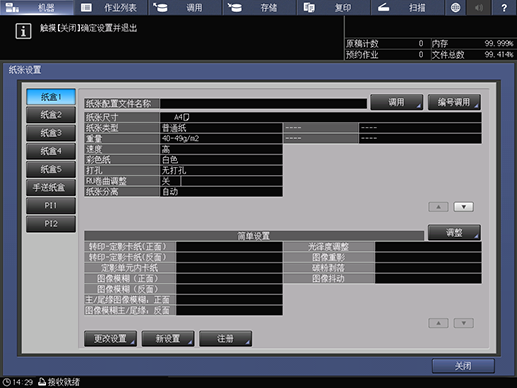Viewport: 517px width, 388px height.
Task: Open the 复印 copy tab
Action: [334, 7]
